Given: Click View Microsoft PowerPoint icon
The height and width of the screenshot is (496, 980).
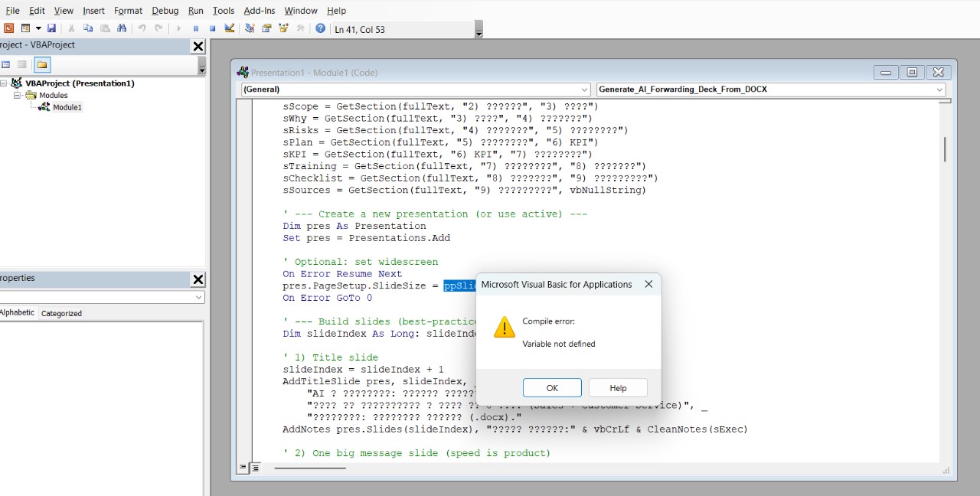Looking at the screenshot, I should click(x=8, y=28).
